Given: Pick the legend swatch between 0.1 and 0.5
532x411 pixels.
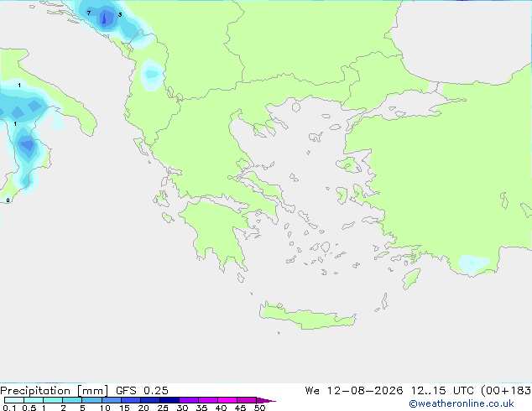Looking at the screenshot, I should [x=14, y=400].
